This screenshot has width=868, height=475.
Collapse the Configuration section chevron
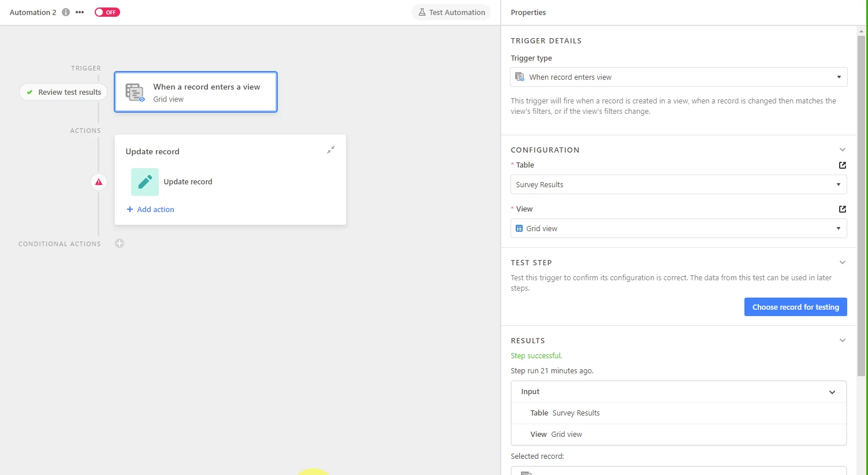point(843,150)
